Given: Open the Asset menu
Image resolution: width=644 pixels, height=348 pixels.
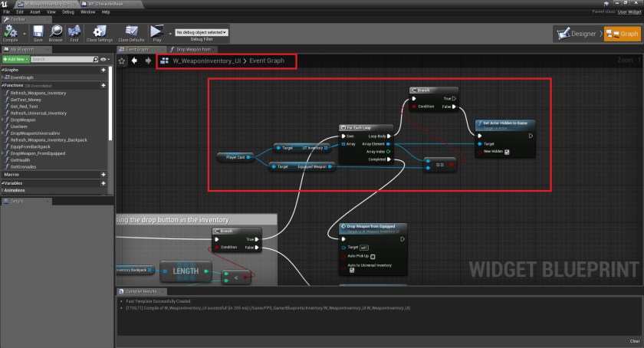Looking at the screenshot, I should [34, 12].
